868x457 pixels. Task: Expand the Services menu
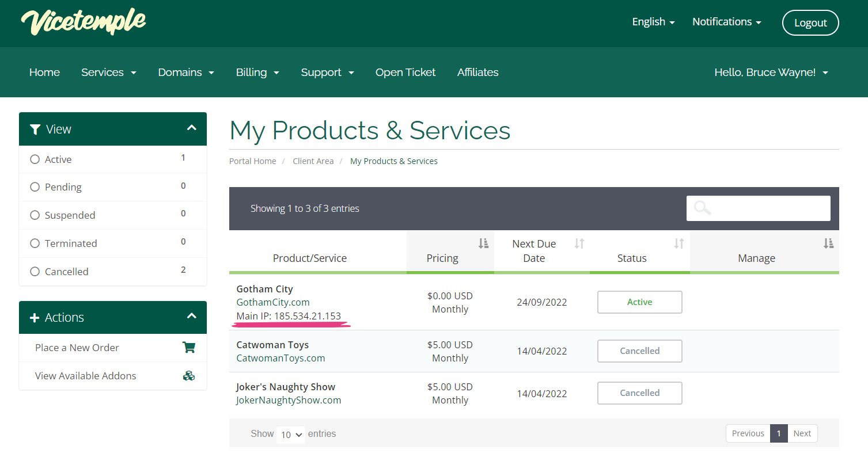click(x=109, y=73)
